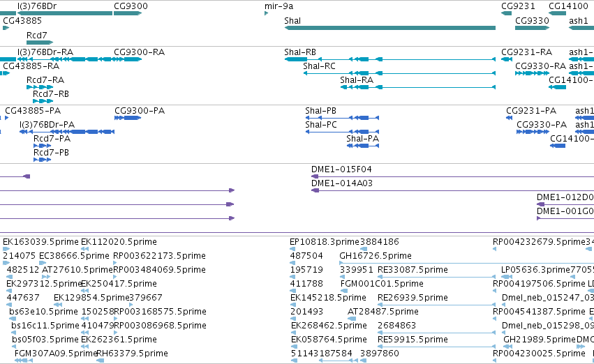Viewport: 594px width, 364px height.
Task: Select the FGM307A09.5prime EST label
Action: pos(56,354)
